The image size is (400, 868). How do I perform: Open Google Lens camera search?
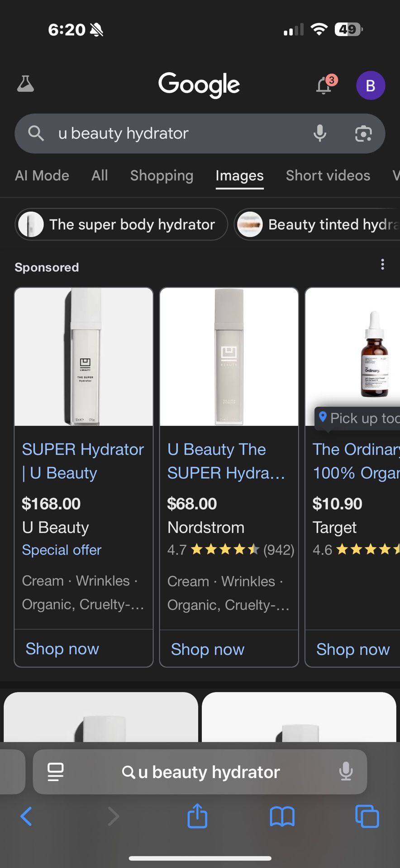(x=363, y=133)
